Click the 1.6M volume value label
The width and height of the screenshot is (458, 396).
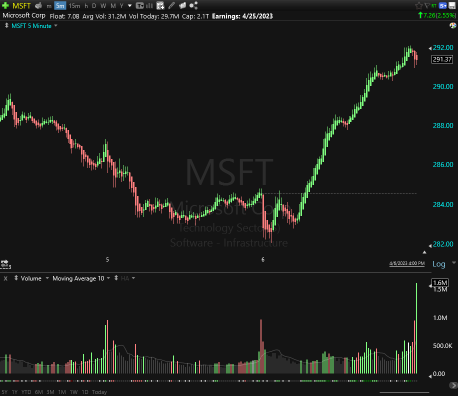point(440,283)
